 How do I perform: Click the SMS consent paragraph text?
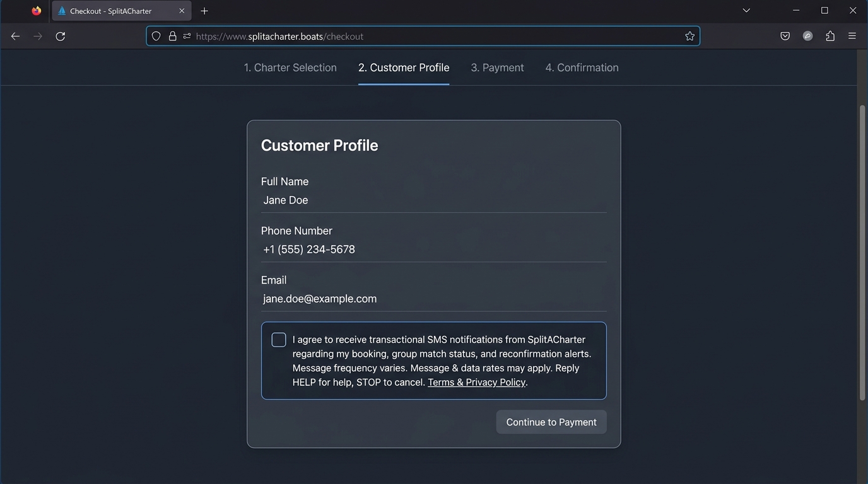(x=442, y=361)
